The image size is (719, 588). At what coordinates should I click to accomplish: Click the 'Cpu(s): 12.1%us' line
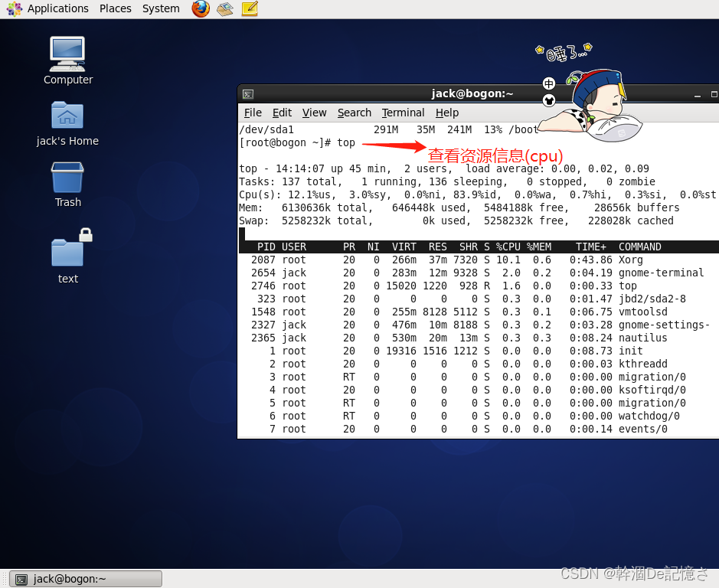pyautogui.click(x=477, y=195)
